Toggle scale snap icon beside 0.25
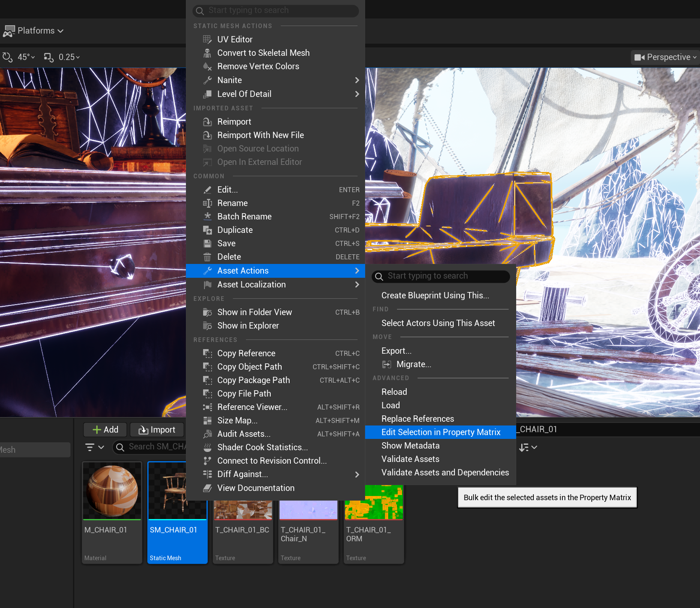 (x=49, y=57)
